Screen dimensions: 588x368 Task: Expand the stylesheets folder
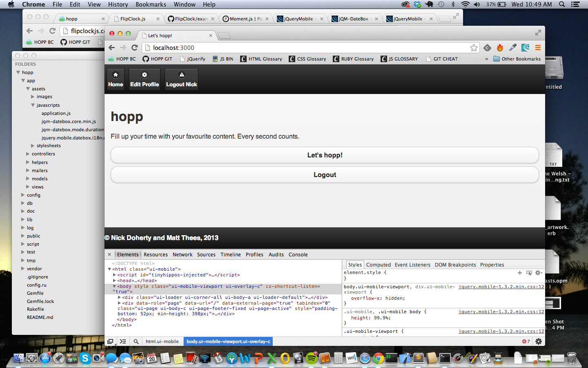pyautogui.click(x=33, y=146)
